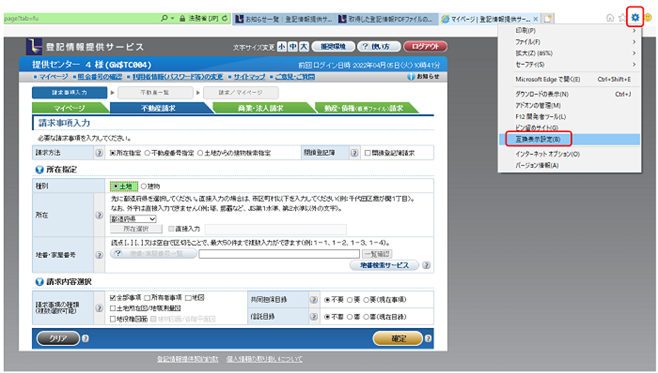658x373 pixels.
Task: Select the 建物 radio button
Action: 144,186
